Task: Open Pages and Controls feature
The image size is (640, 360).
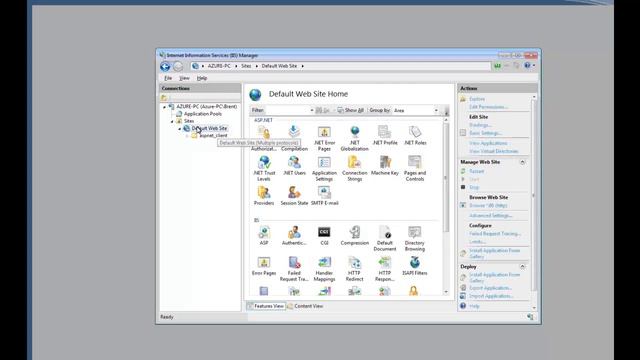Action: point(415,168)
